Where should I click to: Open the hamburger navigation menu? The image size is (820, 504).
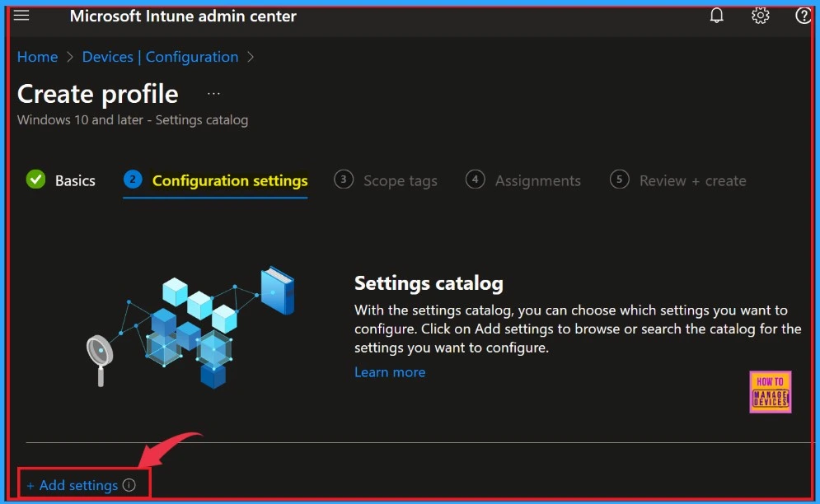[x=21, y=15]
